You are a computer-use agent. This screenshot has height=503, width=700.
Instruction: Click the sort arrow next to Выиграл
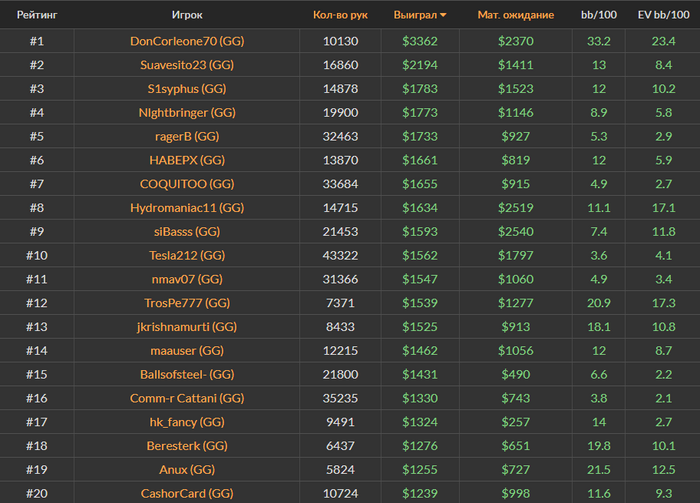(443, 15)
